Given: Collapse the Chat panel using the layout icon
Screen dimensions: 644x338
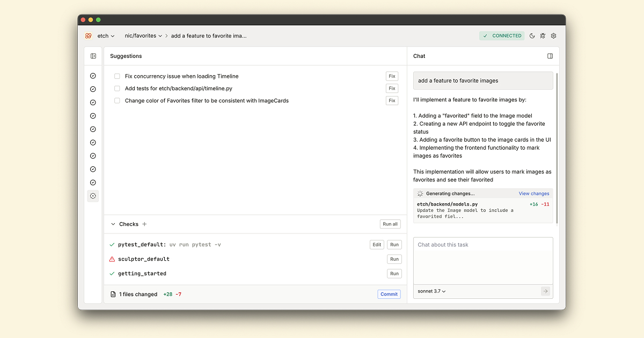Looking at the screenshot, I should click(550, 56).
